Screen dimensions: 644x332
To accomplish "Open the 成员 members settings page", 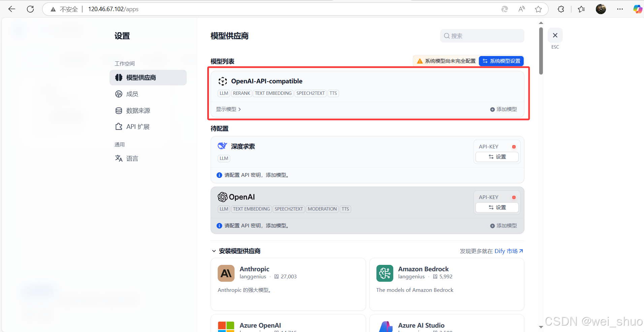I will tap(132, 94).
